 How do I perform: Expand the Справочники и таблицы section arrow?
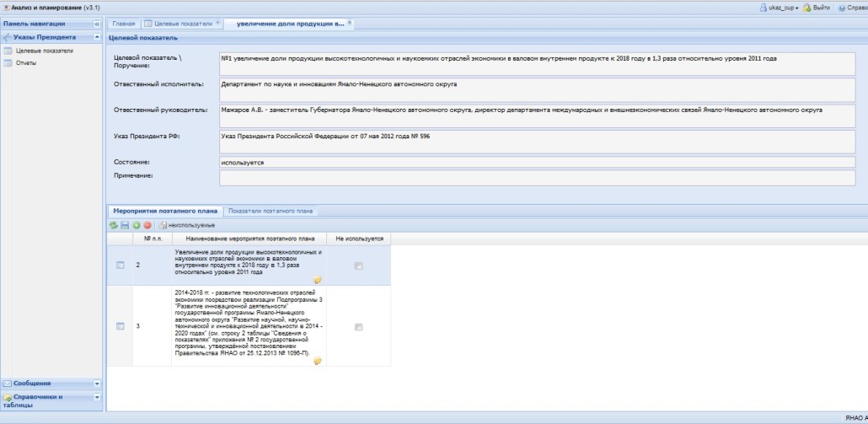[x=97, y=397]
